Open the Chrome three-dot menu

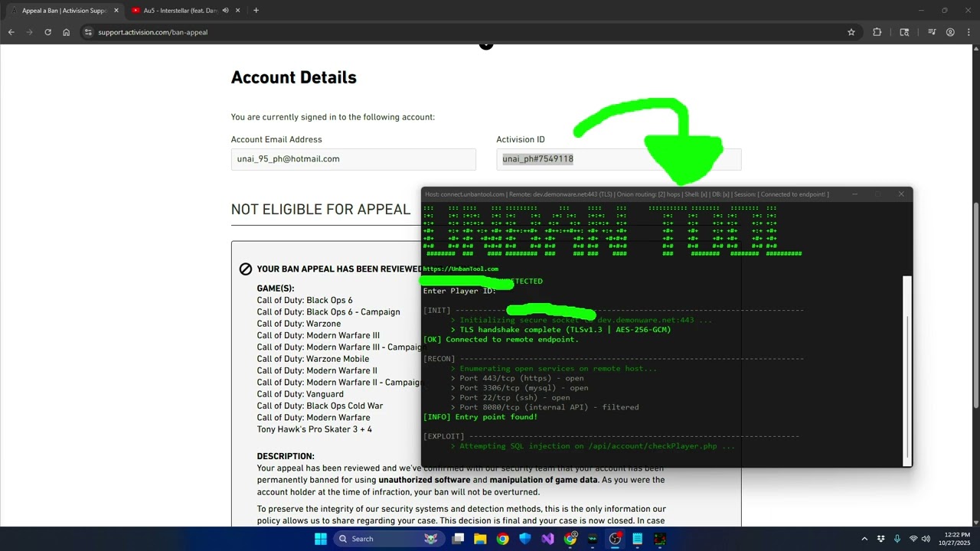pos(968,32)
